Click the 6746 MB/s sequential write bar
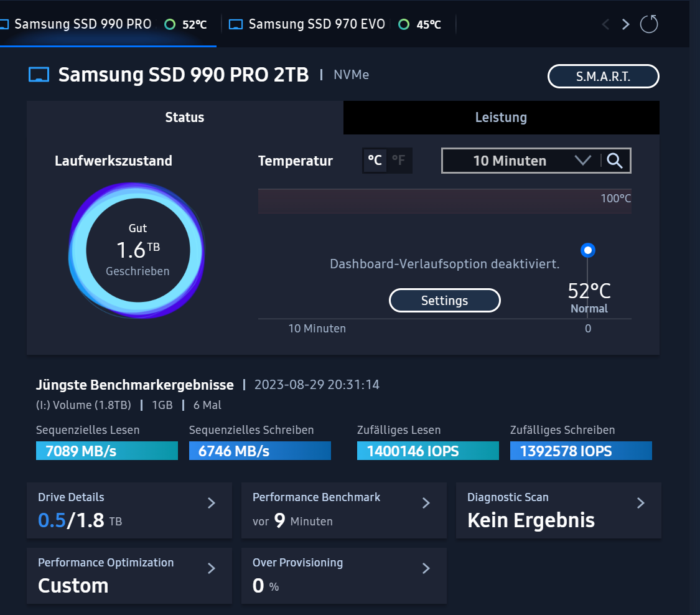This screenshot has width=700, height=615. pos(260,451)
